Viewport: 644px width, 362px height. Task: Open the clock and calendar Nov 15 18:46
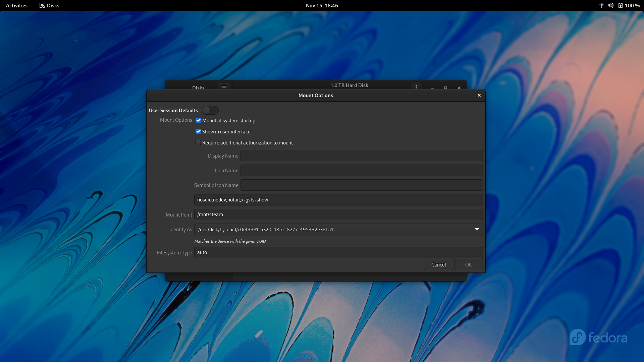click(322, 5)
